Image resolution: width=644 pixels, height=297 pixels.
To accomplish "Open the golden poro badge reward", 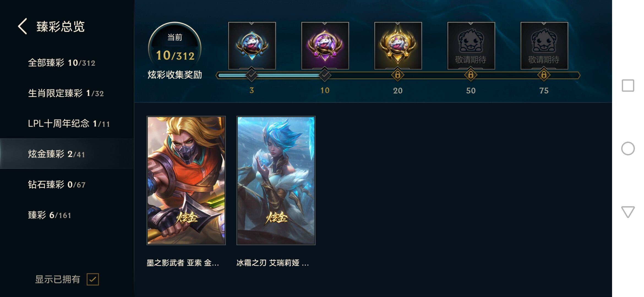I will (x=398, y=46).
